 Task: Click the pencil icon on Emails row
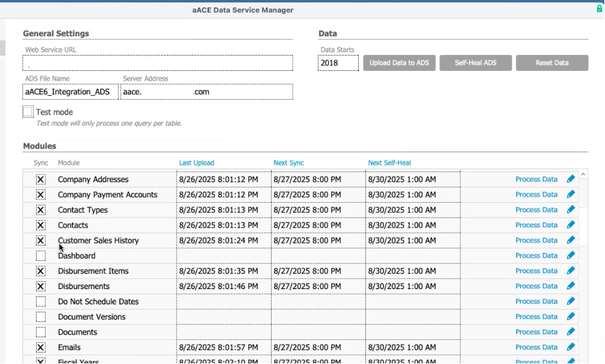coord(571,347)
